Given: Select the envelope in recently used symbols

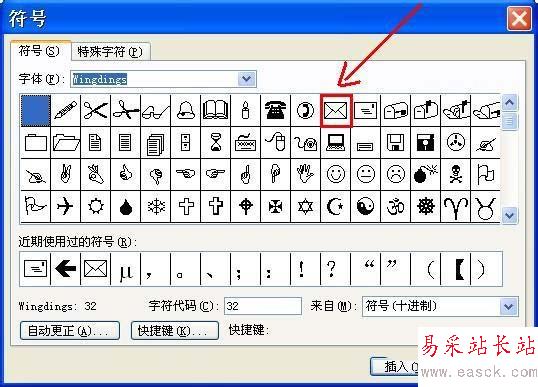Looking at the screenshot, I should coord(95,269).
